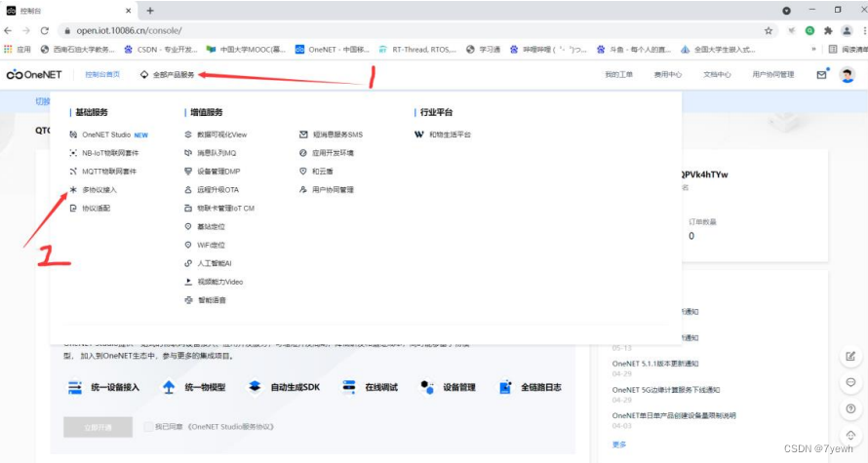
Task: Select the 控制台 browser tab
Action: coord(69,11)
